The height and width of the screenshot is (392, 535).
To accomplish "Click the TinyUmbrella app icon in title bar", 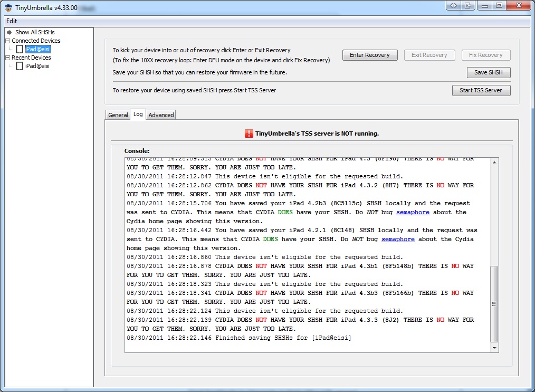I will [8, 7].
